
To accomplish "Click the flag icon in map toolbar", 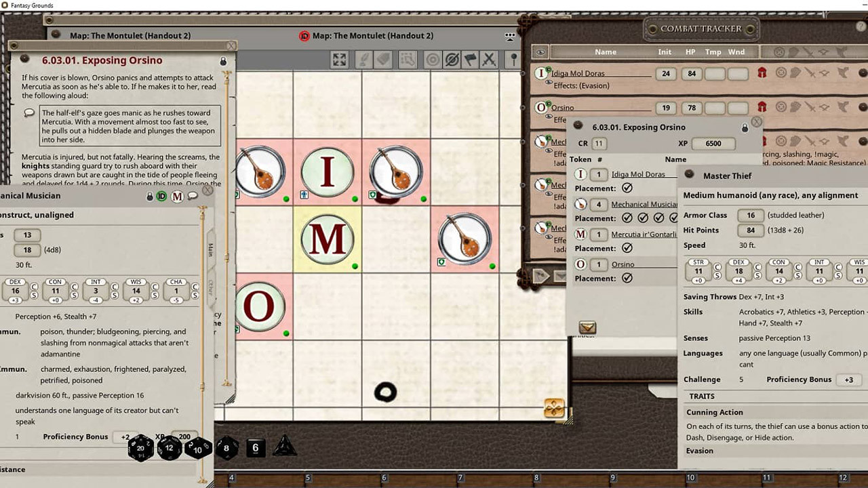I will coord(470,60).
